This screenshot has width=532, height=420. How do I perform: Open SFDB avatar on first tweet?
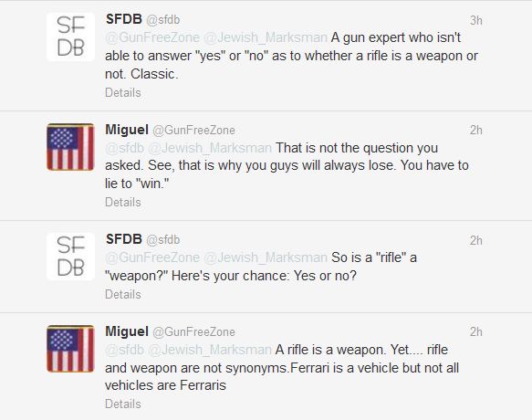coord(70,37)
